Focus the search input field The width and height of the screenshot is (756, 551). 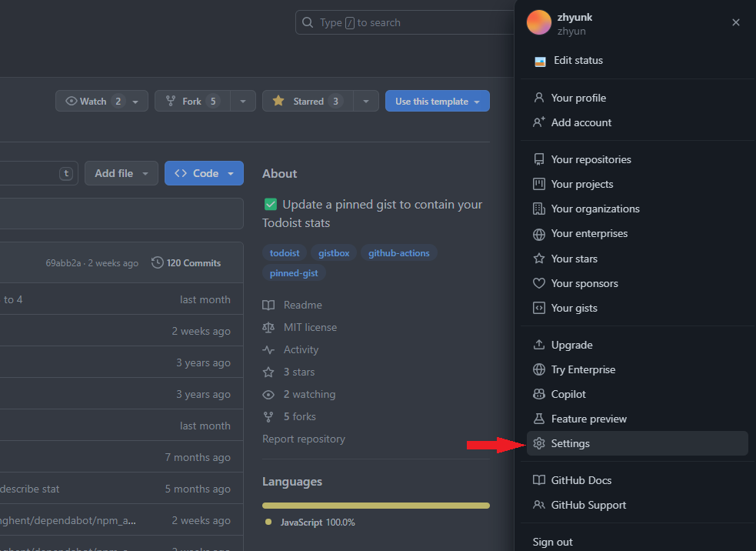click(405, 22)
